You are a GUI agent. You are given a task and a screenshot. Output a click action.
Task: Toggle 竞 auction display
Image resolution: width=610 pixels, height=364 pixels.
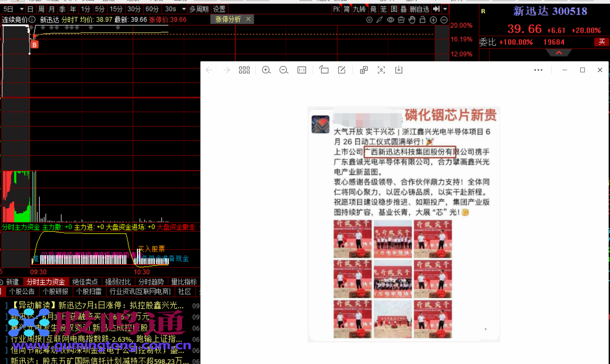[373, 9]
